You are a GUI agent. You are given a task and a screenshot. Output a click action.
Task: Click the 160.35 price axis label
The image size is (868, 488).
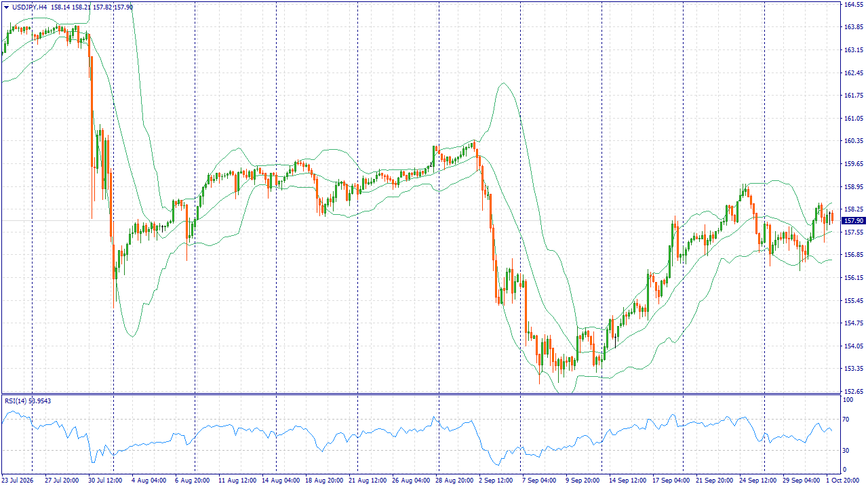tap(853, 141)
